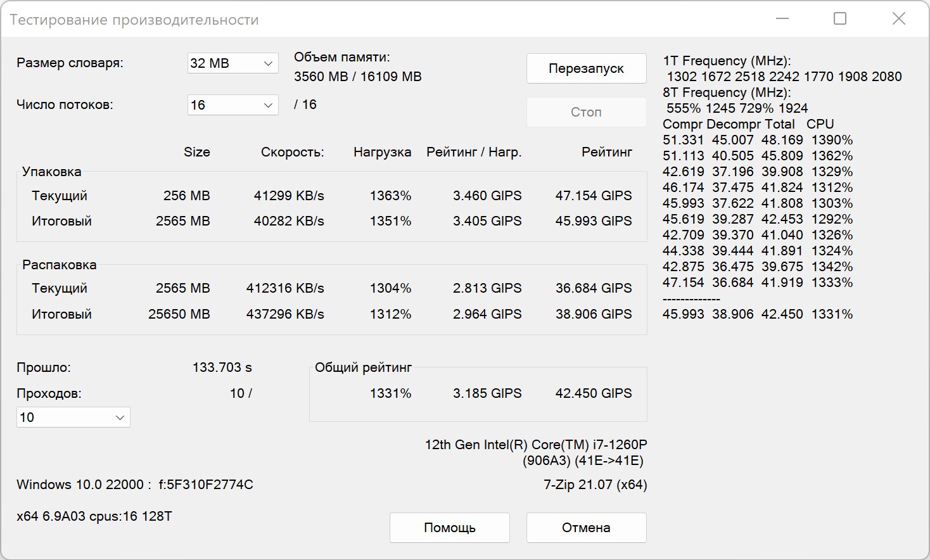Select the Рейтинг / Нагр. column header
The height and width of the screenshot is (560, 930).
tap(474, 152)
